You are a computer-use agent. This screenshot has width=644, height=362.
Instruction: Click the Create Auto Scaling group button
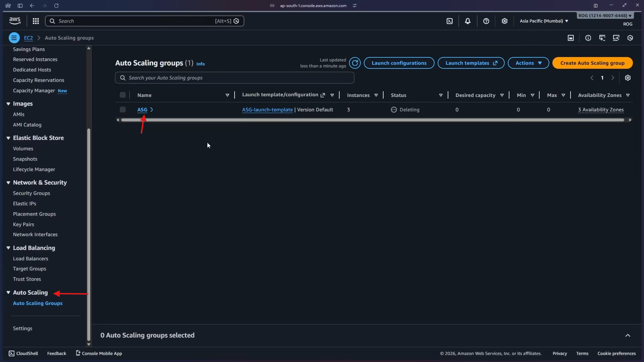(593, 63)
